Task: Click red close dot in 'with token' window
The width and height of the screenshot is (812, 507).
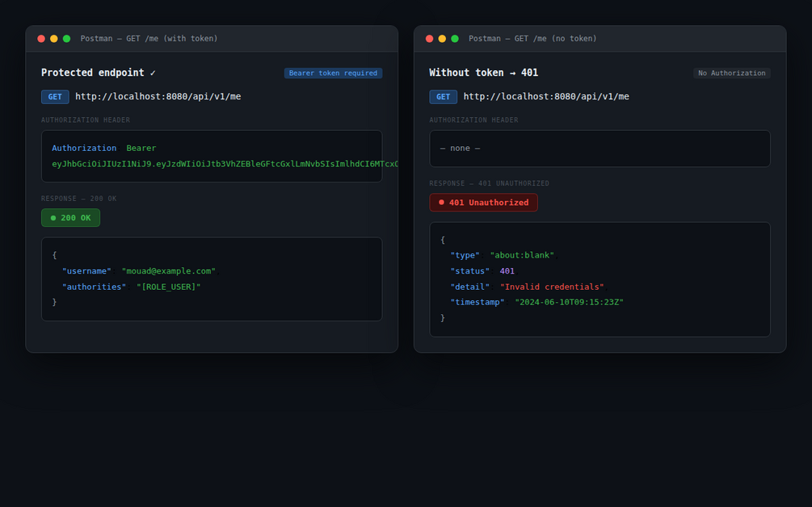Action: coord(41,39)
